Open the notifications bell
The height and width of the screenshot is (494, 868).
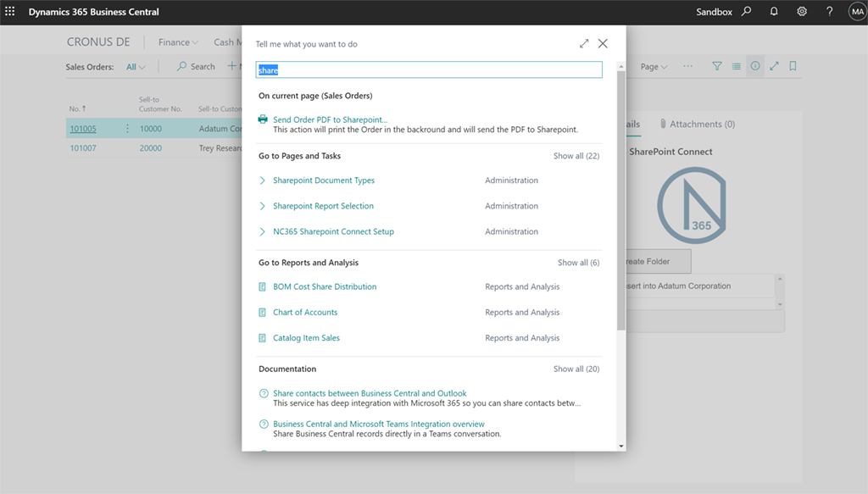pos(774,11)
